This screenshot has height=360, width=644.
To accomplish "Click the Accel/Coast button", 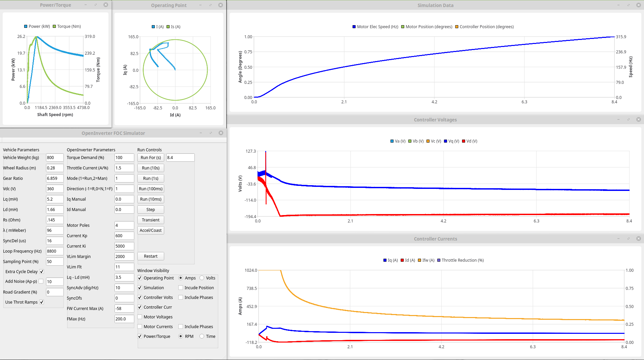I will 150,230.
